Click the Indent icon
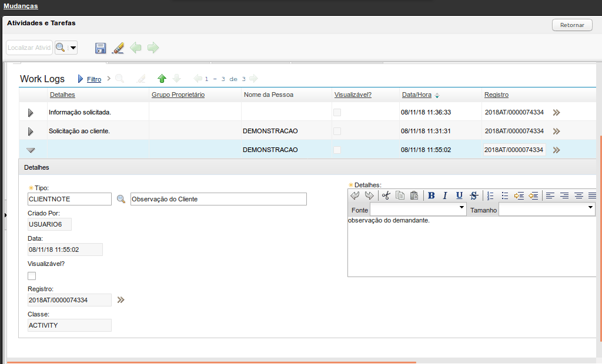This screenshot has height=364, width=602. (519, 196)
